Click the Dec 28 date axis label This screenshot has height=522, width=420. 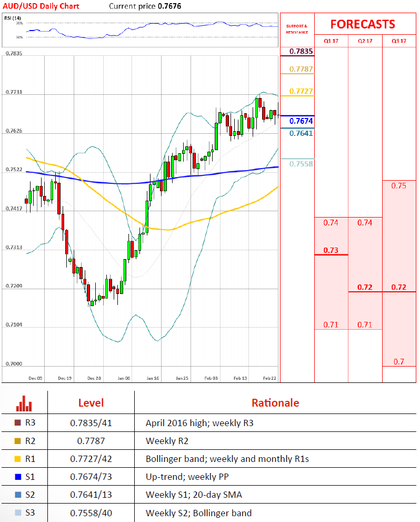click(94, 378)
